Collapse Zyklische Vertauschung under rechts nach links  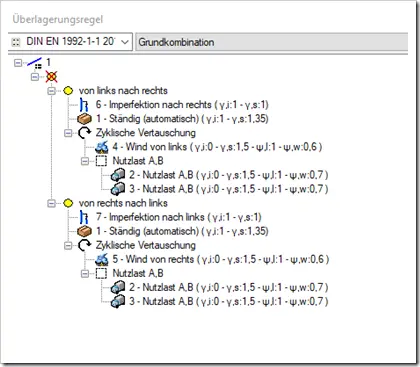68,246
